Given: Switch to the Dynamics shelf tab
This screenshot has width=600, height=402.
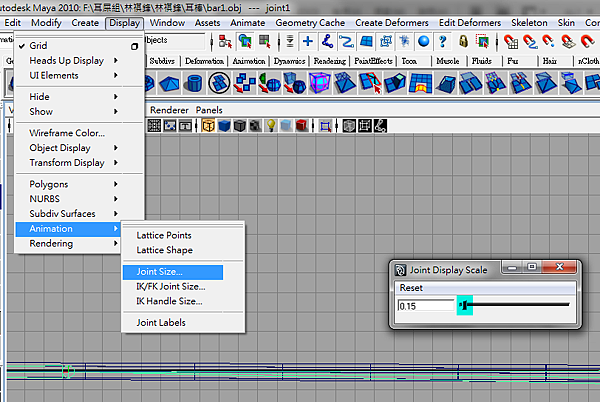Looking at the screenshot, I should pos(289,61).
